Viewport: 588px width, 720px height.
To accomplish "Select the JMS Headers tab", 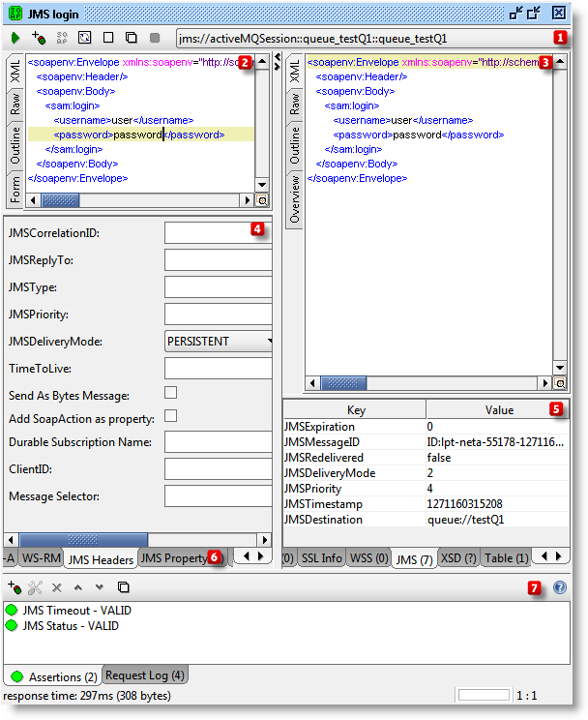I will 101,559.
